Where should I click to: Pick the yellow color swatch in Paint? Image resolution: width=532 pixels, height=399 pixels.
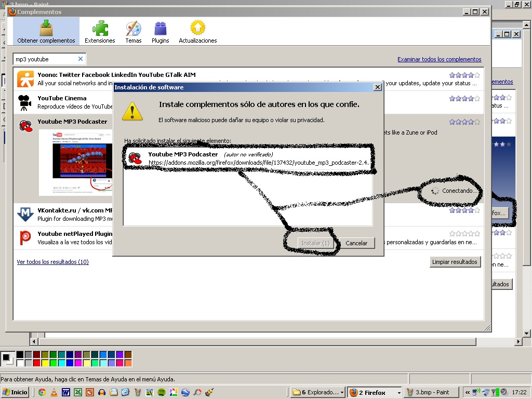pyautogui.click(x=45, y=363)
